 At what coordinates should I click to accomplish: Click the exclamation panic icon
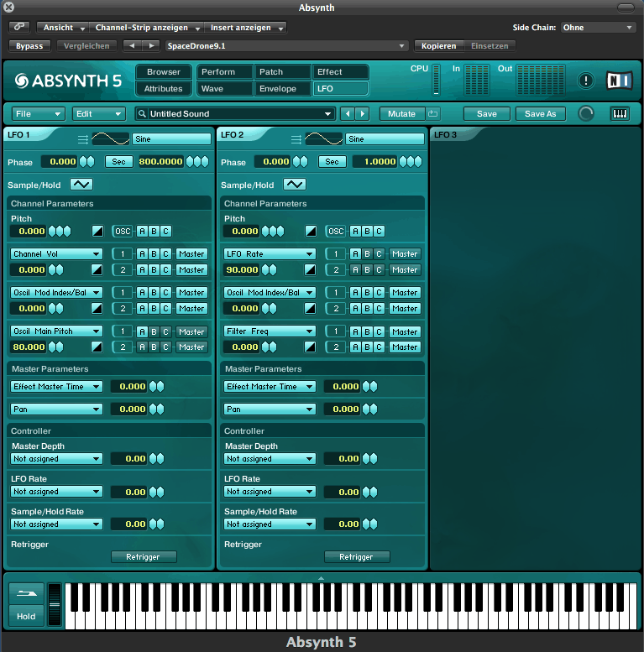(x=586, y=81)
